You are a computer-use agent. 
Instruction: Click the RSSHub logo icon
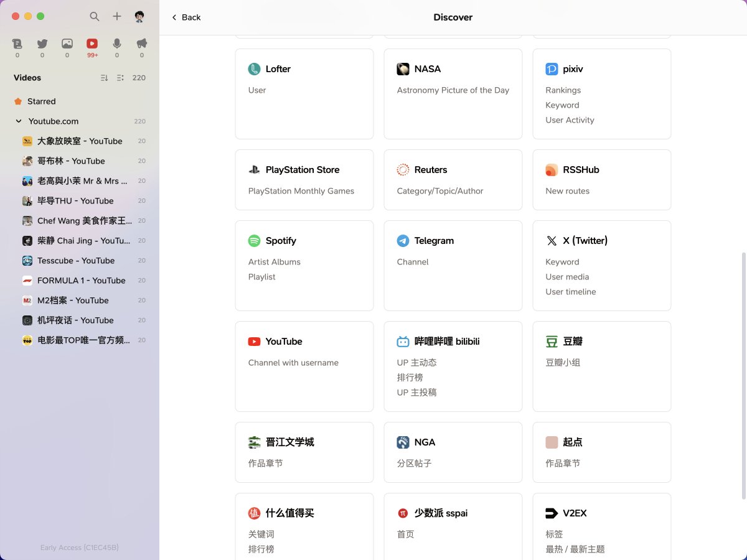552,170
